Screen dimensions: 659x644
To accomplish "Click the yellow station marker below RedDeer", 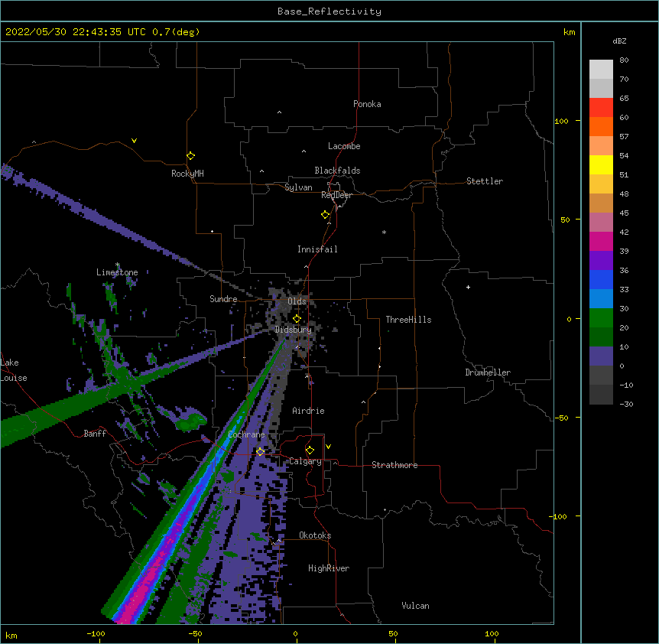I will [325, 214].
